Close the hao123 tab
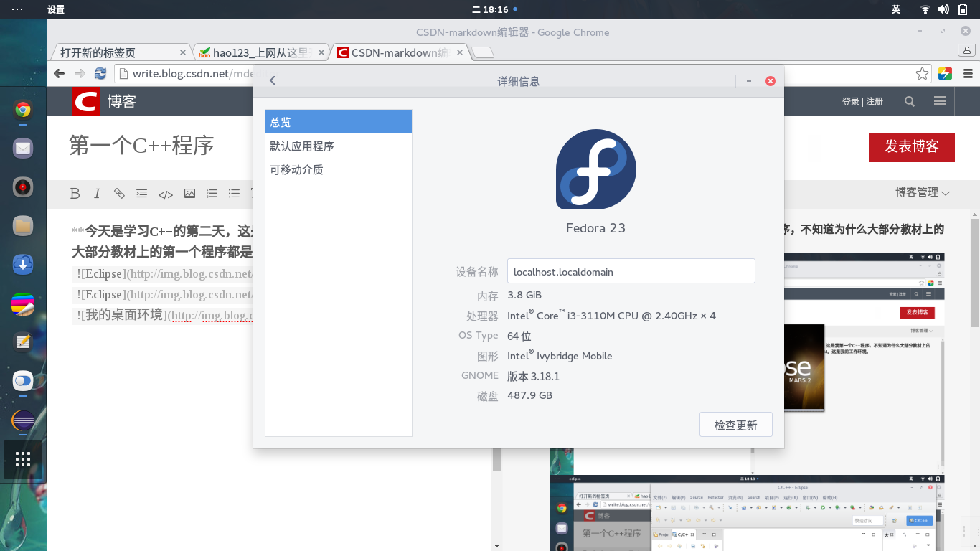Image resolution: width=980 pixels, height=551 pixels. point(321,52)
